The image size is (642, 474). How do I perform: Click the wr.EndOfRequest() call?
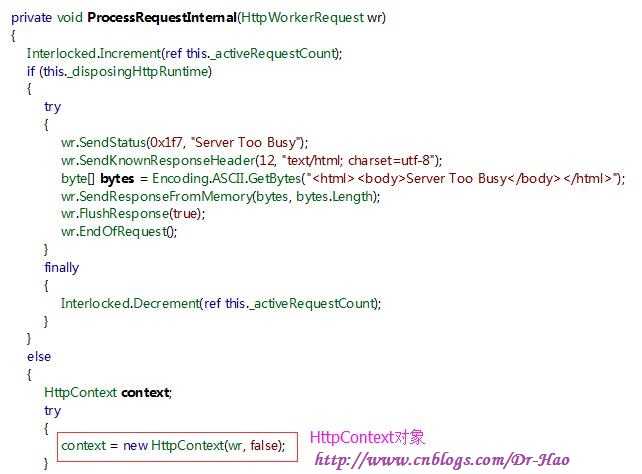point(119,232)
